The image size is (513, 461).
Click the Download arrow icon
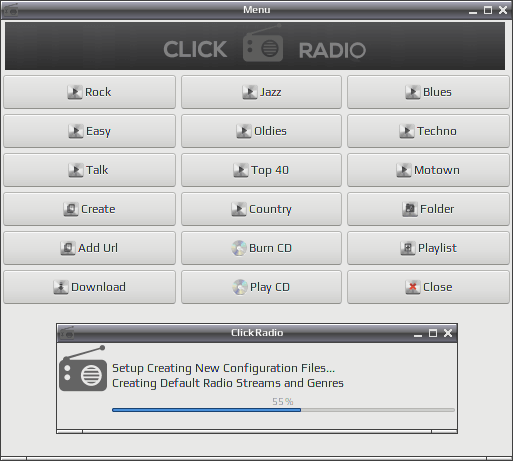coord(61,287)
